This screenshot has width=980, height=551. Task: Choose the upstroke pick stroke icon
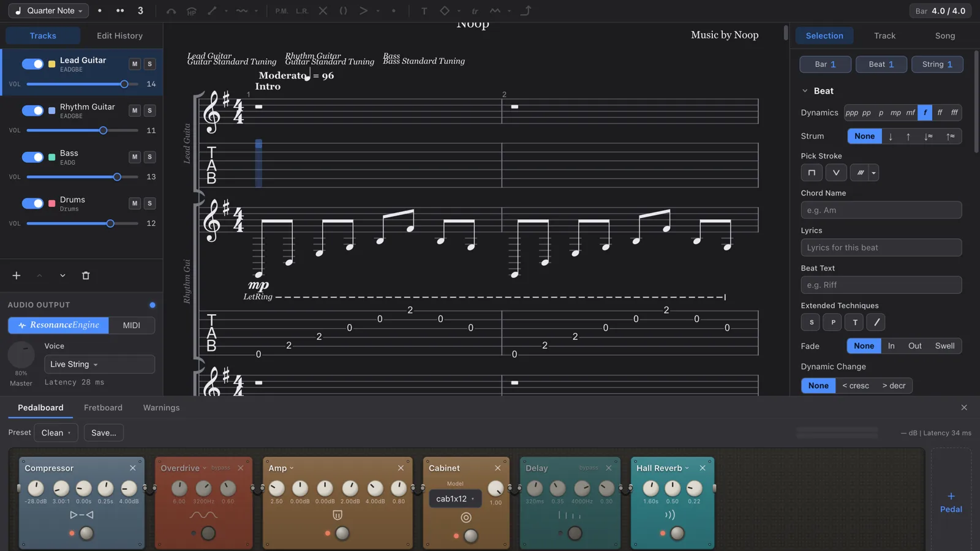(x=835, y=173)
